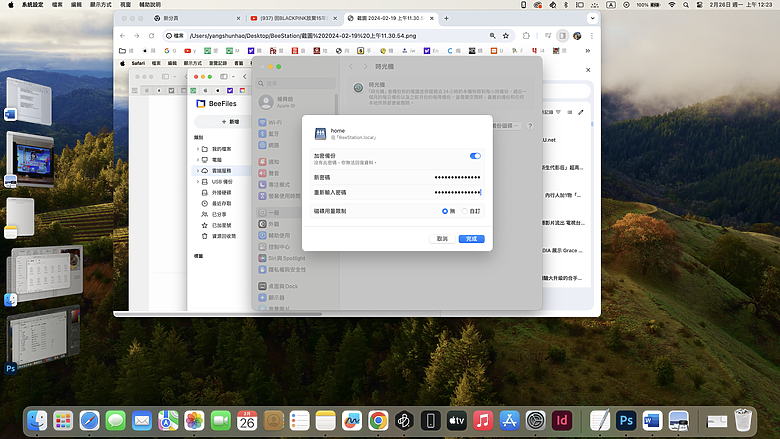Switch to Microsoft Word in the Dock
Image resolution: width=780 pixels, height=439 pixels.
point(652,421)
